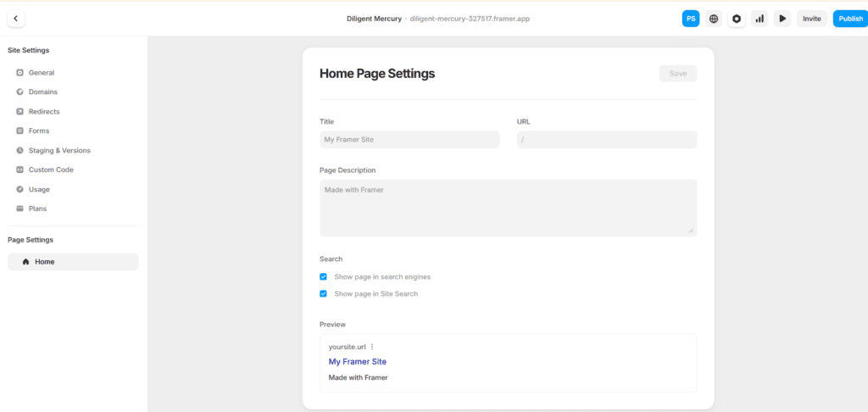
Task: Click the globe icon in top bar
Action: 714,19
